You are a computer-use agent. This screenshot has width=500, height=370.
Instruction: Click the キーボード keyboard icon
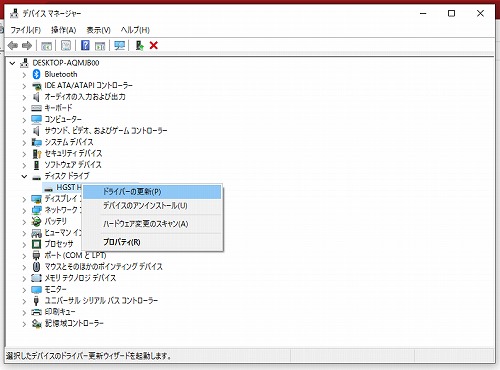[x=36, y=108]
